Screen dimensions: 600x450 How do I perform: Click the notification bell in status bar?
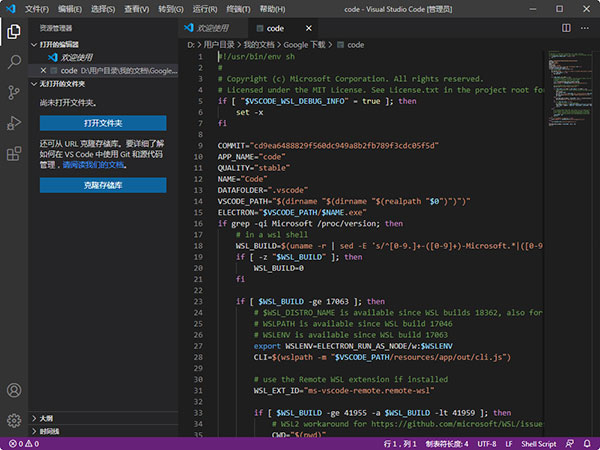coord(586,443)
